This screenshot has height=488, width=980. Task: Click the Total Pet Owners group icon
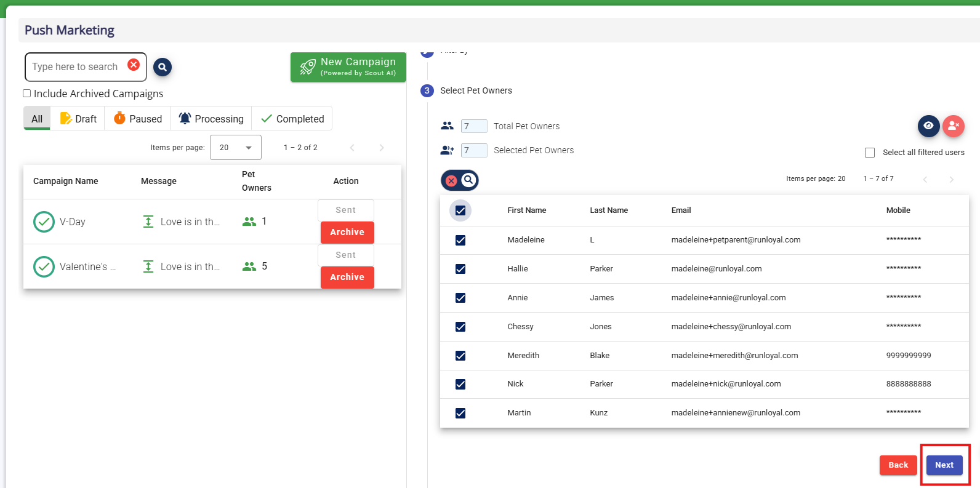tap(448, 126)
